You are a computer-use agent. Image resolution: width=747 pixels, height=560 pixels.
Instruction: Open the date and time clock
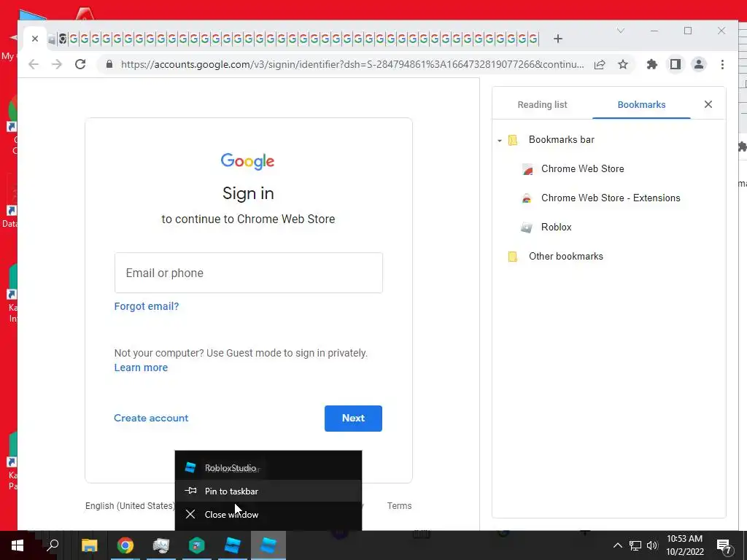684,545
